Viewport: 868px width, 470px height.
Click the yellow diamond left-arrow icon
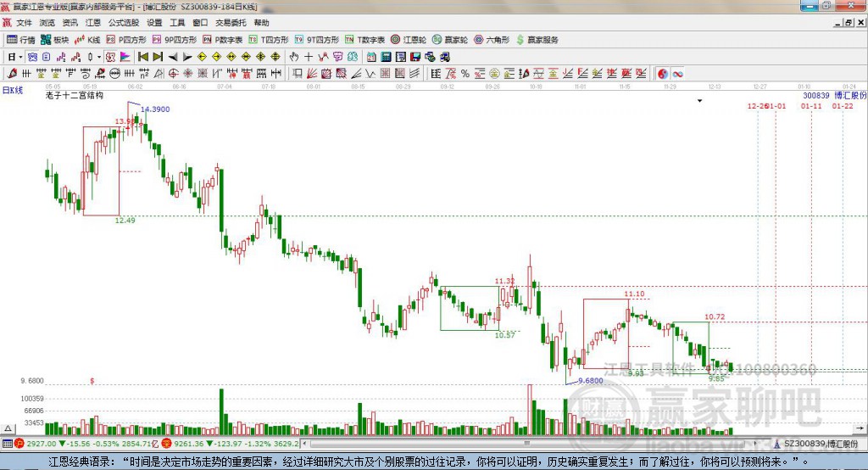(x=202, y=57)
